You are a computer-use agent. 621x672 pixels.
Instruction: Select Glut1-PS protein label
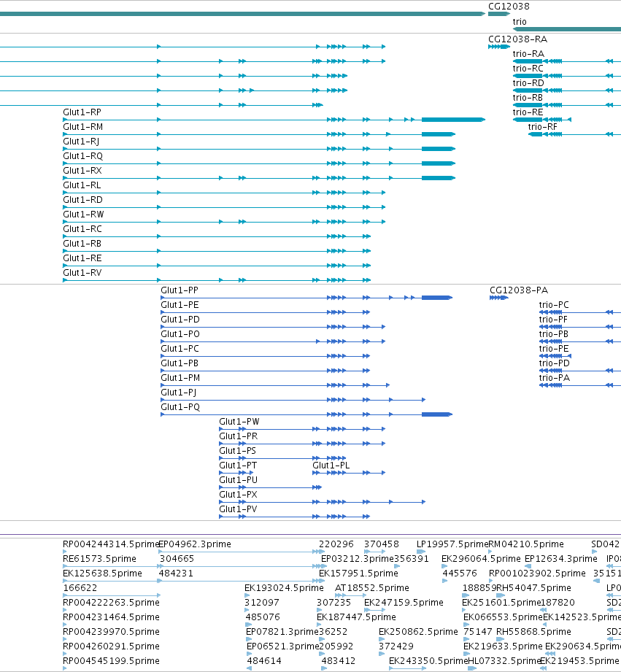237,450
